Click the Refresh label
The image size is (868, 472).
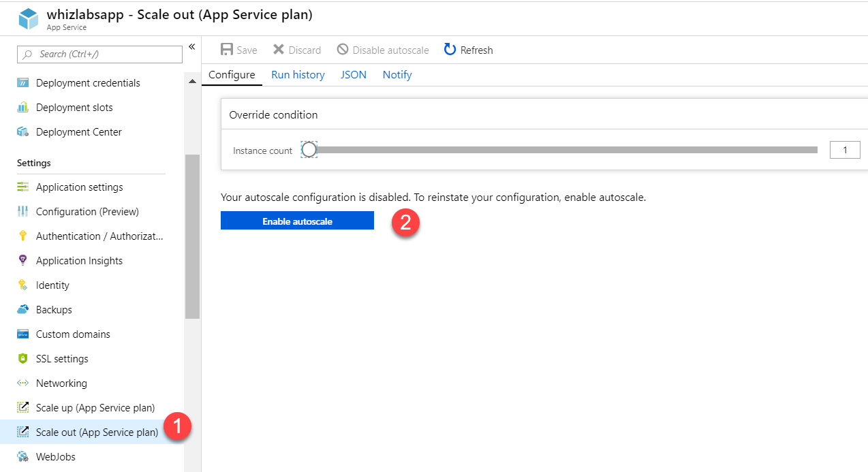(476, 50)
